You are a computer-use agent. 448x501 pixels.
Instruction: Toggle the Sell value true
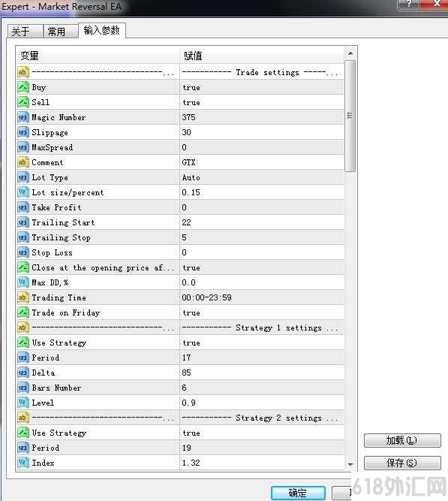(x=262, y=102)
